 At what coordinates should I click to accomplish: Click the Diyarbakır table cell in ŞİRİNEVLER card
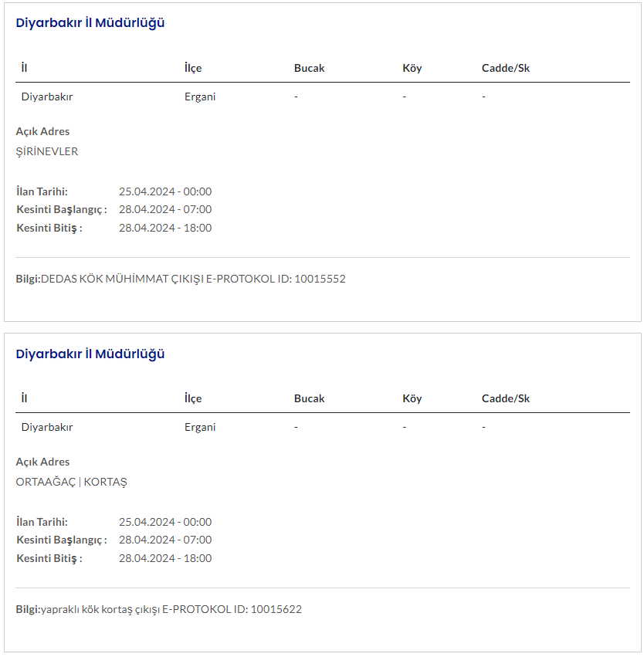[47, 97]
